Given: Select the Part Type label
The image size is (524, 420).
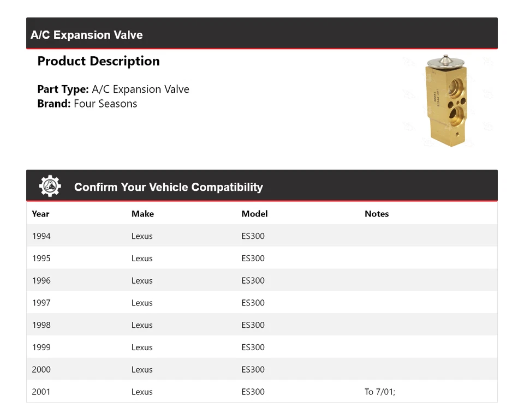Looking at the screenshot, I should (63, 89).
